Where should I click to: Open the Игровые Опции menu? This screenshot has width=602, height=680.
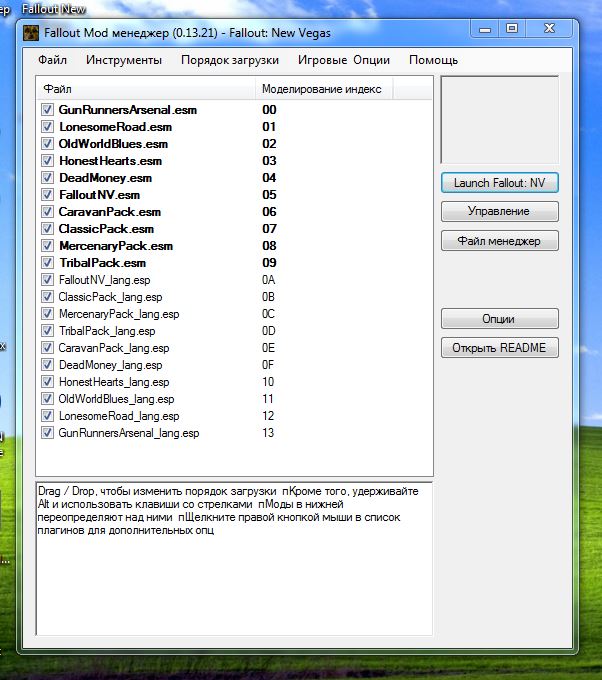[344, 60]
